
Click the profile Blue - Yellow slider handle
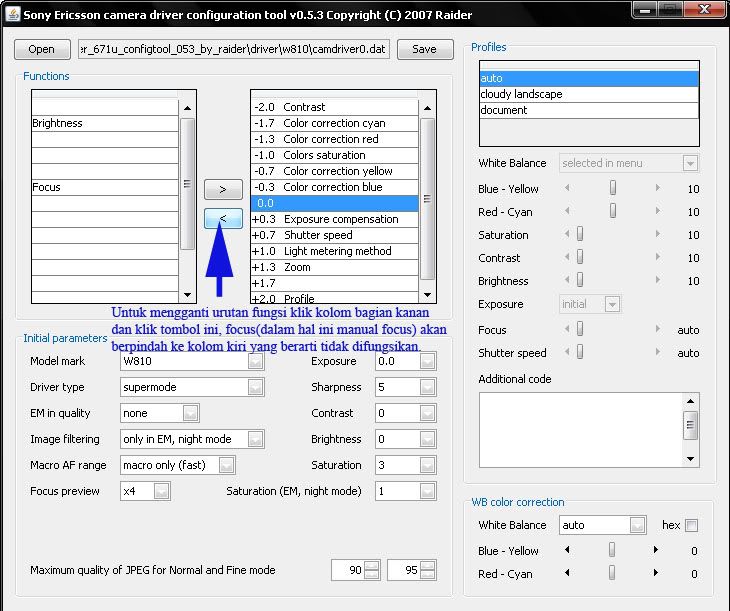pos(613,188)
